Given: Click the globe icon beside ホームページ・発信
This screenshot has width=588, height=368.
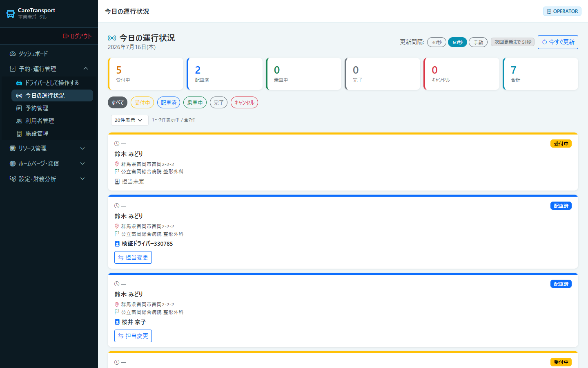Looking at the screenshot, I should tap(13, 163).
